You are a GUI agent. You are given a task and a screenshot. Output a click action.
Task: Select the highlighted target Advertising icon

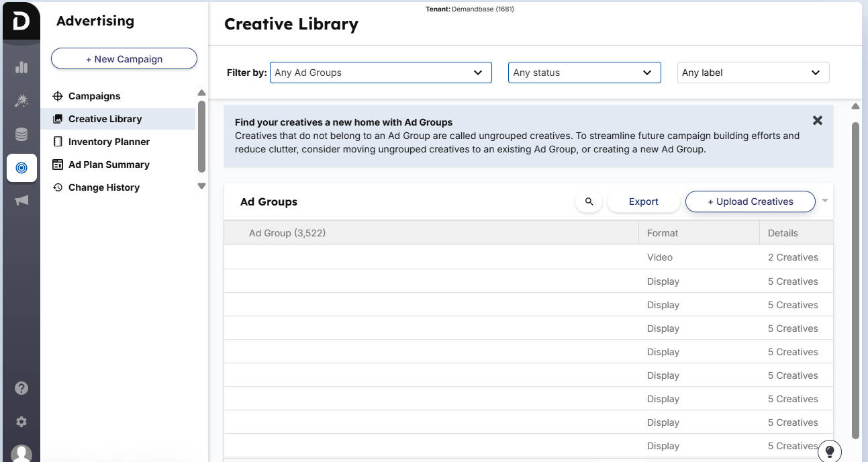coord(21,168)
